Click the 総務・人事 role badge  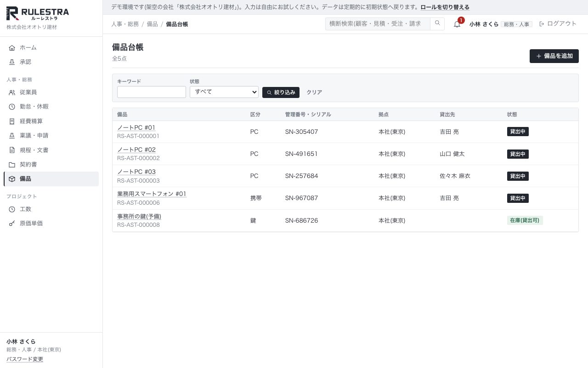pyautogui.click(x=516, y=24)
